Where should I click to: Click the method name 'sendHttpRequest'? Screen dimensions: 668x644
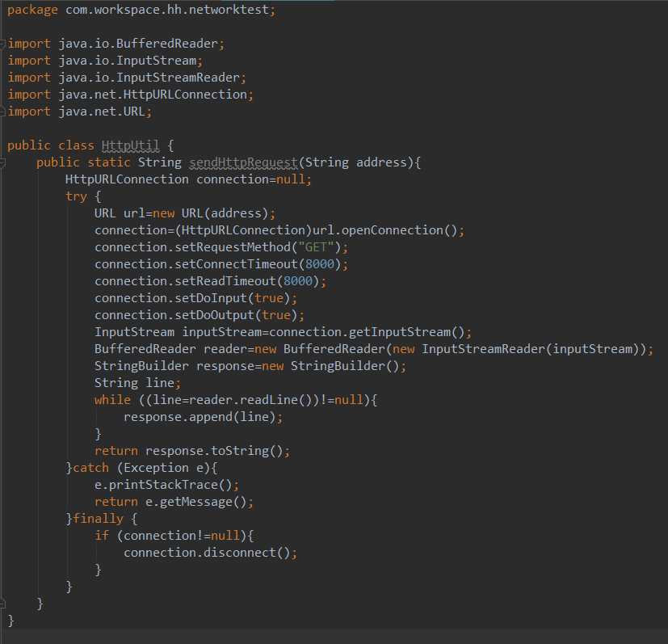pos(243,162)
